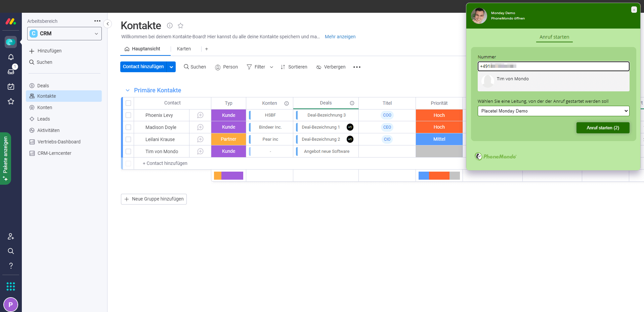Open the apps grid icon

11,286
